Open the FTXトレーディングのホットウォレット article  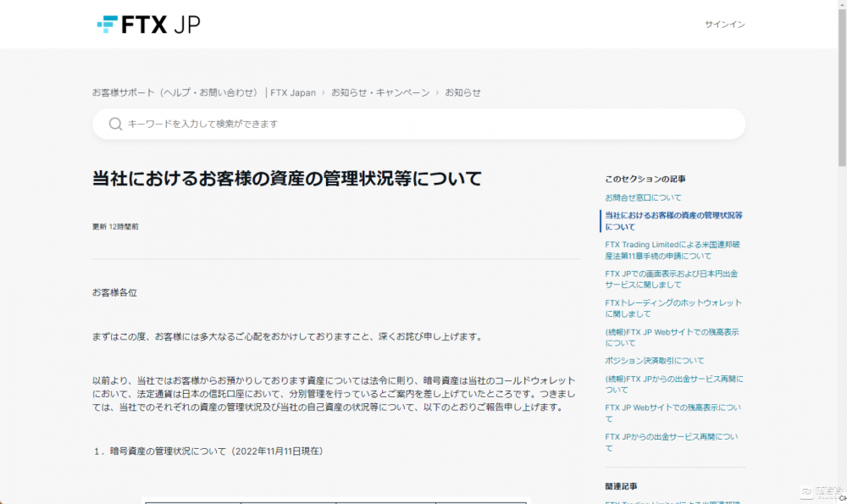[x=673, y=307]
